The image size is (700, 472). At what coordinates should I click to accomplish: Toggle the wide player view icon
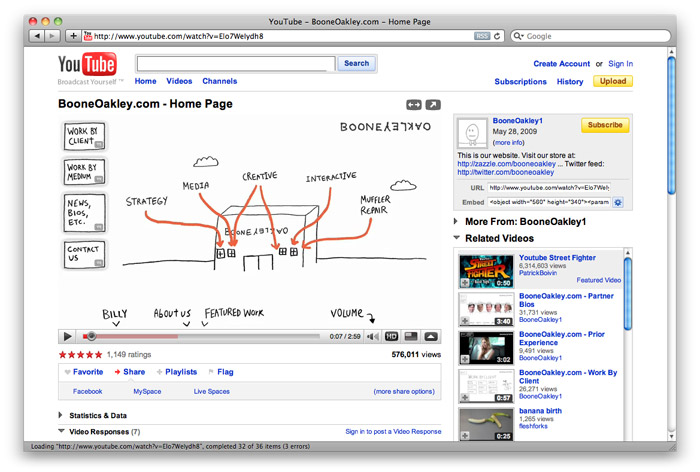pos(414,105)
